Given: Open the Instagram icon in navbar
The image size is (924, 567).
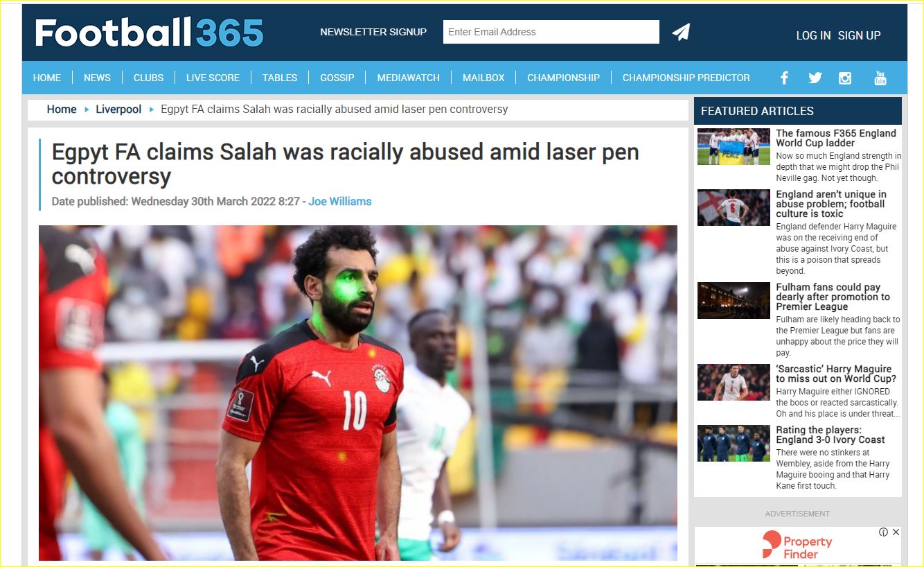Looking at the screenshot, I should (845, 78).
